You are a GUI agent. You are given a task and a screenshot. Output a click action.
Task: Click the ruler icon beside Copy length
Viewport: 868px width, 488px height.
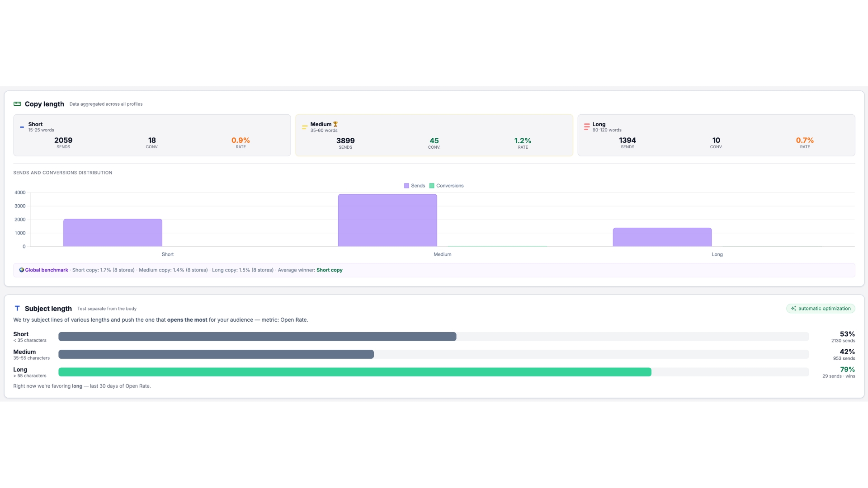click(x=17, y=104)
